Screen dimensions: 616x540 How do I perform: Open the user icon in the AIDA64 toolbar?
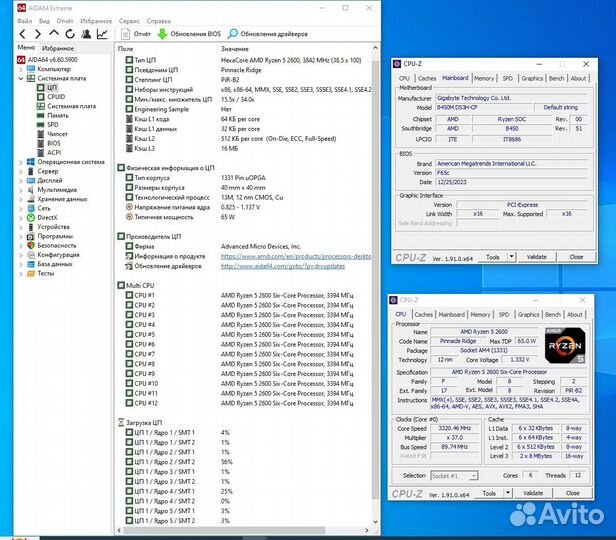click(86, 34)
